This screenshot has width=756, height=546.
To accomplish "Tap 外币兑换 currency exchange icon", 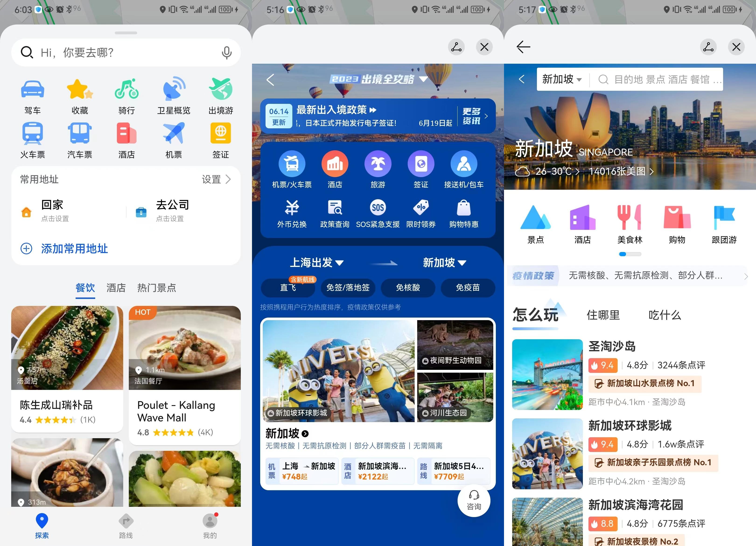I will (292, 208).
